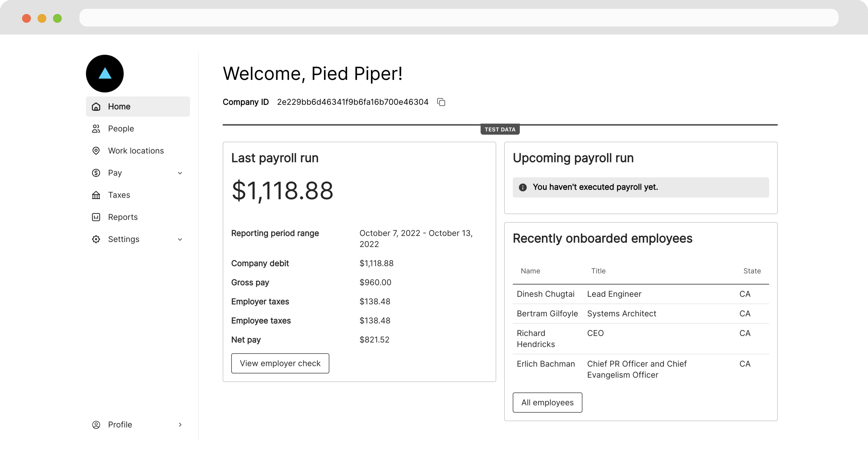Click the Pay dollar coin icon

tap(96, 173)
